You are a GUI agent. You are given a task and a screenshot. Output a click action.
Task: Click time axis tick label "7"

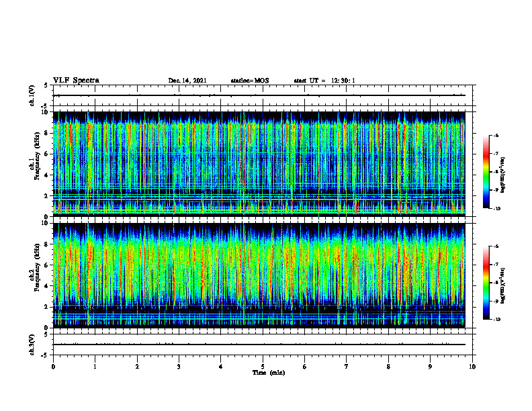pos(347,367)
